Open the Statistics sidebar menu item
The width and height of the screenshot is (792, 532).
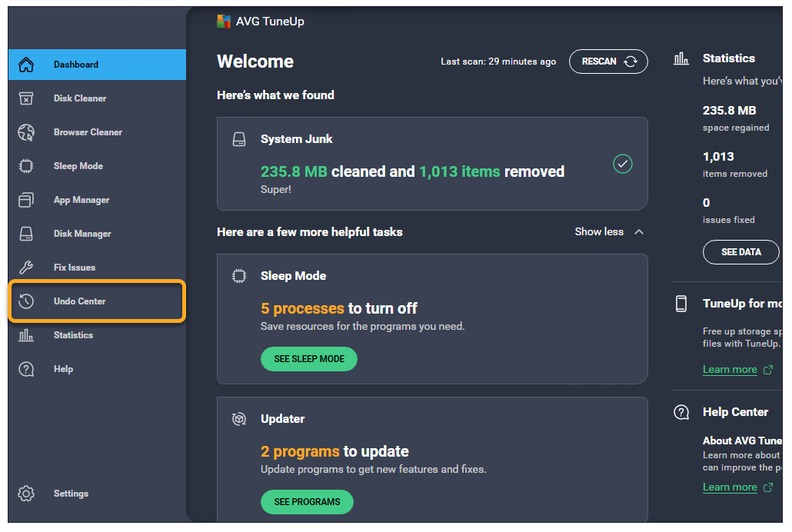coord(73,335)
